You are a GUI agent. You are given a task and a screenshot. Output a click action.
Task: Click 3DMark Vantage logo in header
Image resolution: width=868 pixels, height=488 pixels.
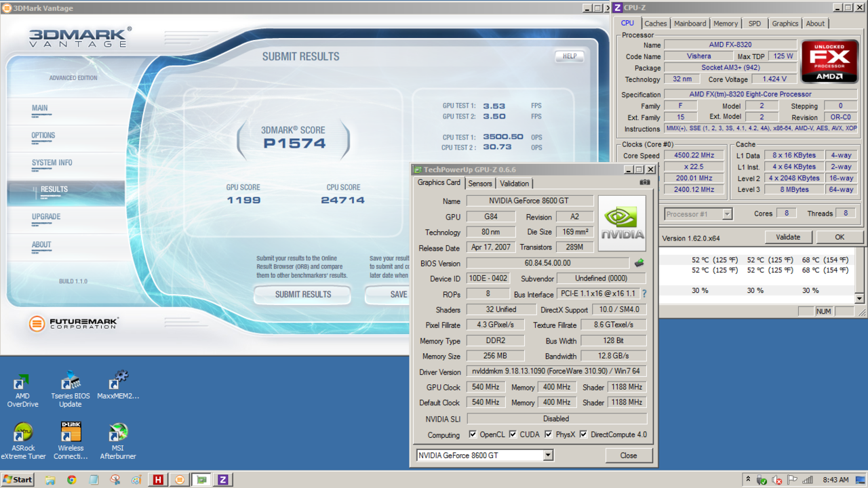coord(80,37)
